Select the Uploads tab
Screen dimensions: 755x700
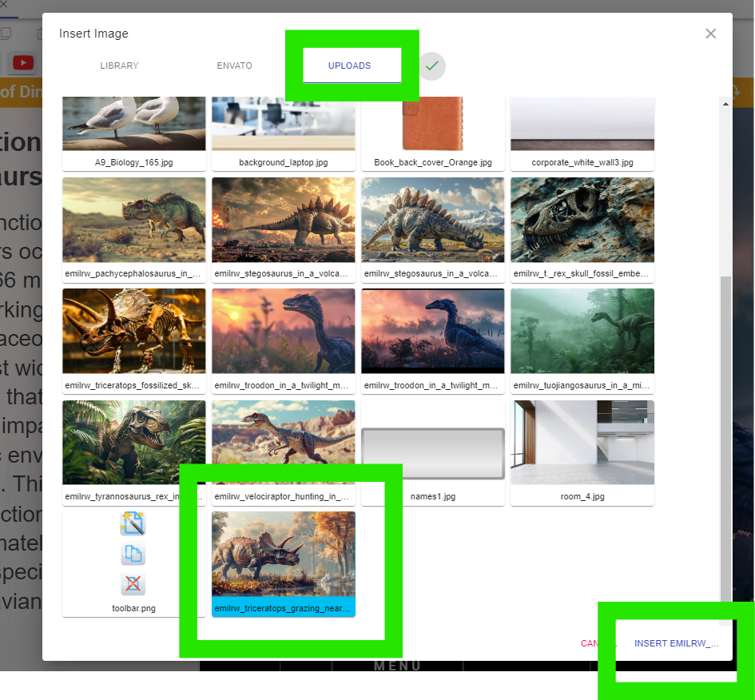point(350,66)
